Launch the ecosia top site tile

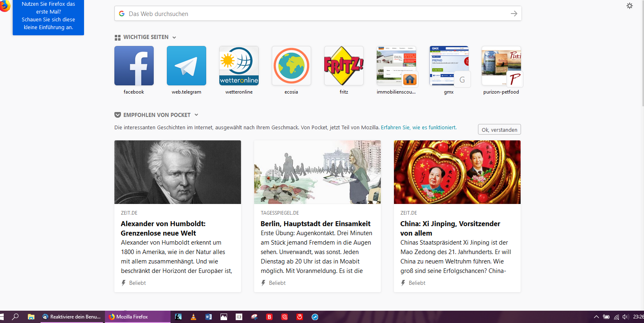point(291,66)
